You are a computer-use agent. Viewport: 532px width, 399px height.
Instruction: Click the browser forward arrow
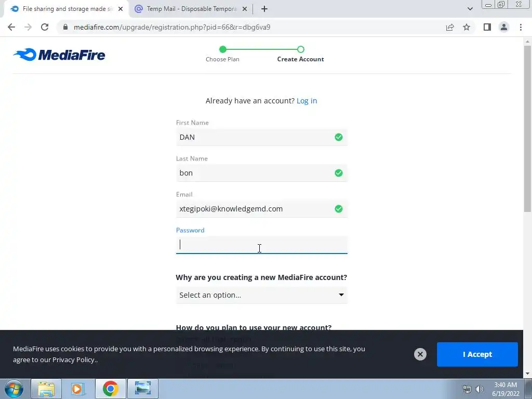pos(28,27)
